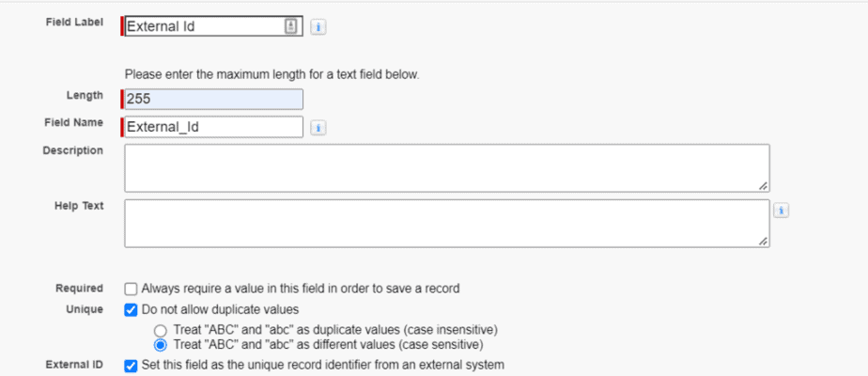Focus the Length field showing 255
The width and height of the screenshot is (868, 376).
click(213, 99)
